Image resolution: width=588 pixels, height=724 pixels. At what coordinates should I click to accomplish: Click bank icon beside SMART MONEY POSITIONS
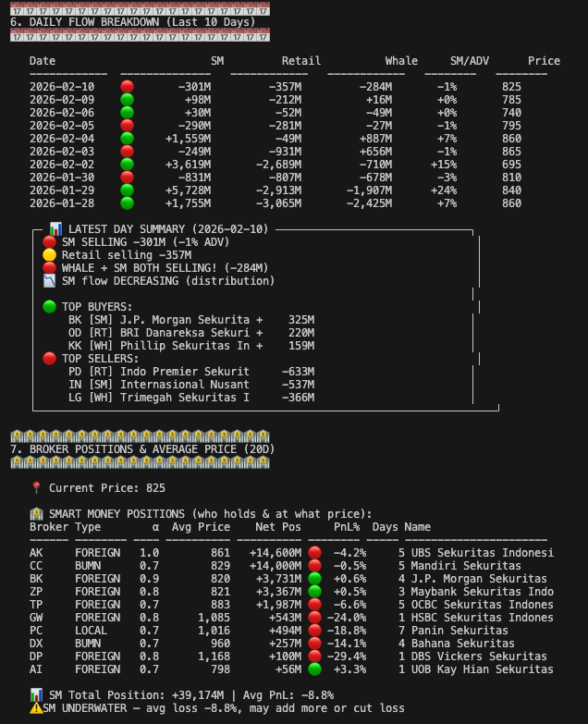pos(36,513)
